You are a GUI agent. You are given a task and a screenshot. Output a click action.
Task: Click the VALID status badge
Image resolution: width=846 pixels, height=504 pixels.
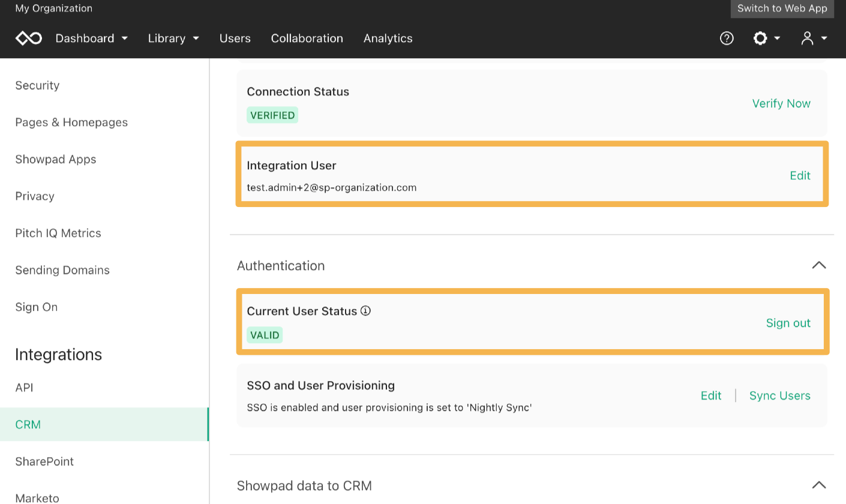click(x=265, y=335)
